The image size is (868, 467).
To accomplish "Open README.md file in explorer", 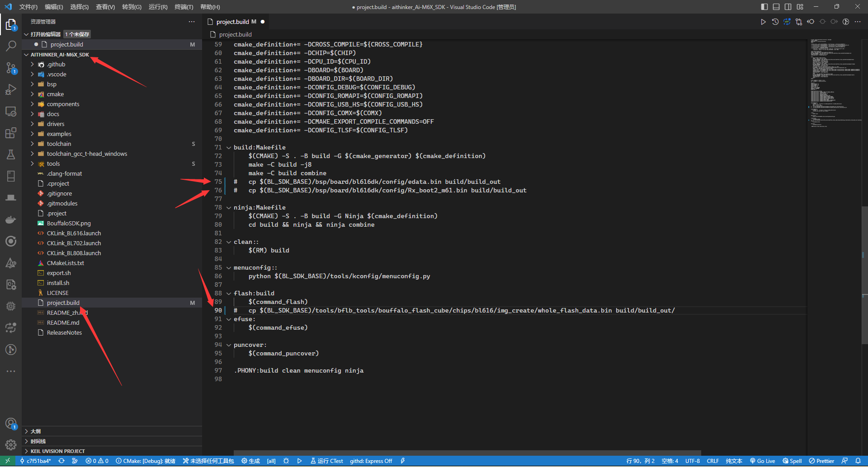I will [x=112, y=323].
